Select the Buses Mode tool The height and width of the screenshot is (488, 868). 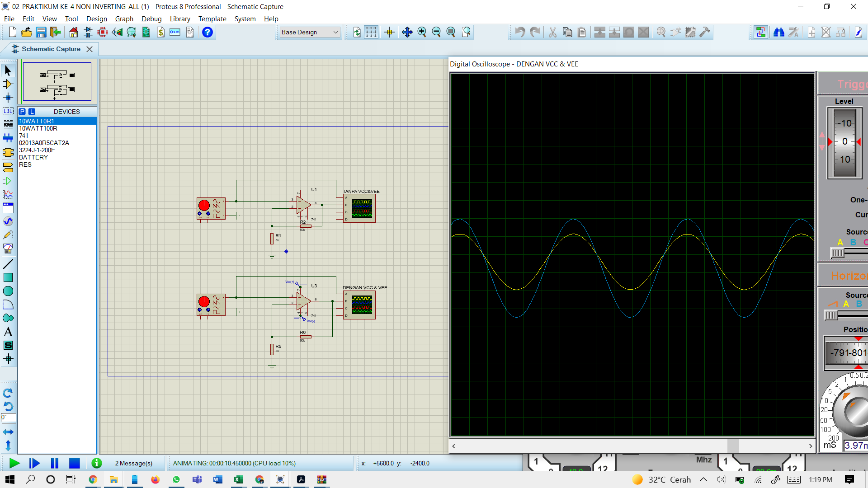coord(8,138)
